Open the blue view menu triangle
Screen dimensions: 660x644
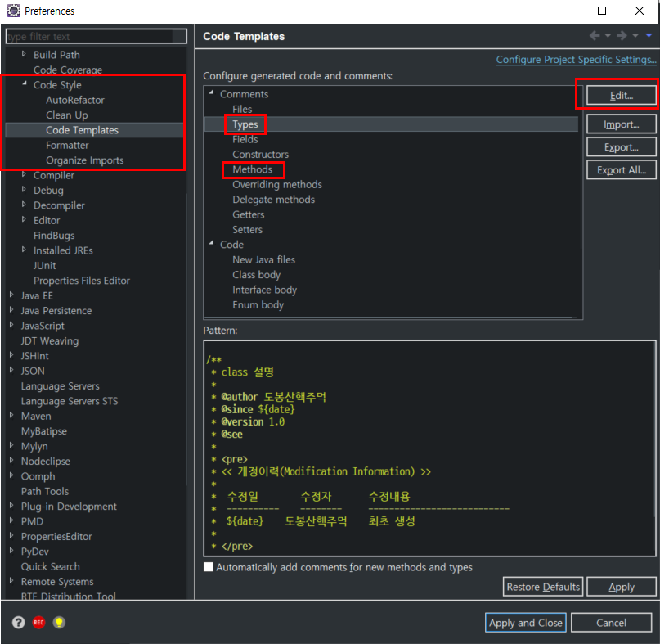pyautogui.click(x=649, y=36)
